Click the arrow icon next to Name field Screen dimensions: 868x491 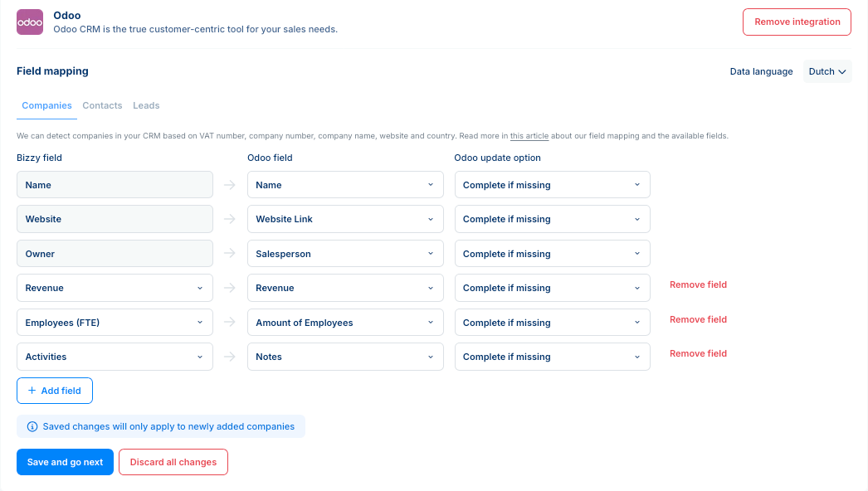(230, 185)
